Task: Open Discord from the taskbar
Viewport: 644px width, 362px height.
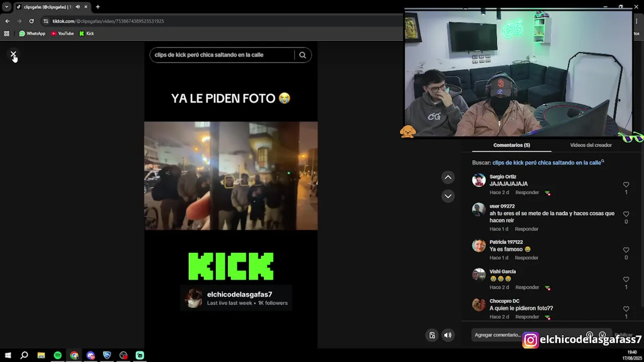Action: 91,355
